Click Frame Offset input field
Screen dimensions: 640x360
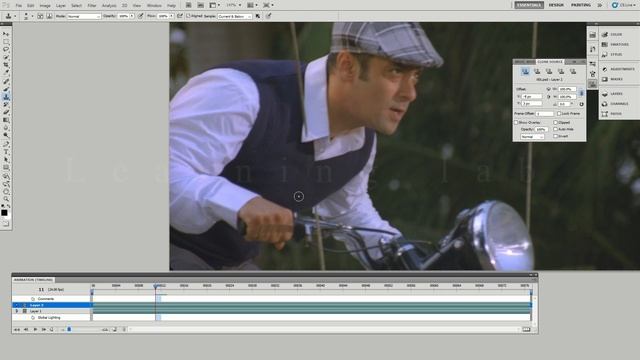pyautogui.click(x=545, y=113)
